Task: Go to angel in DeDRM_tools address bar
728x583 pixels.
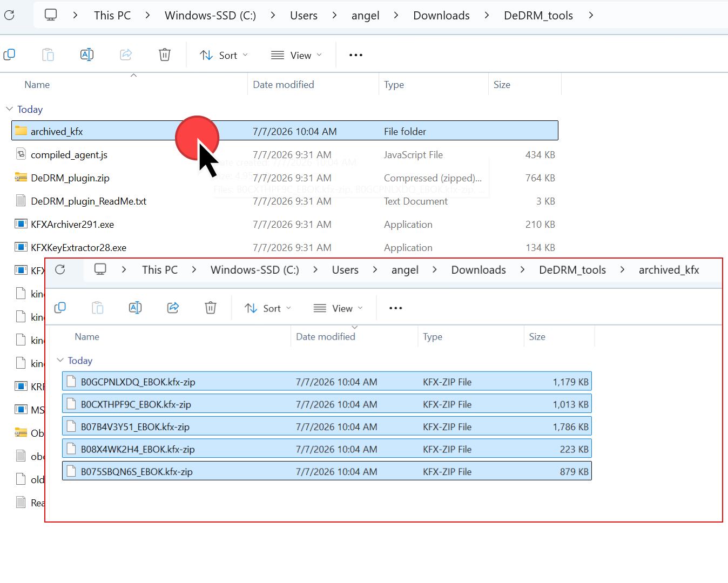Action: pos(365,16)
